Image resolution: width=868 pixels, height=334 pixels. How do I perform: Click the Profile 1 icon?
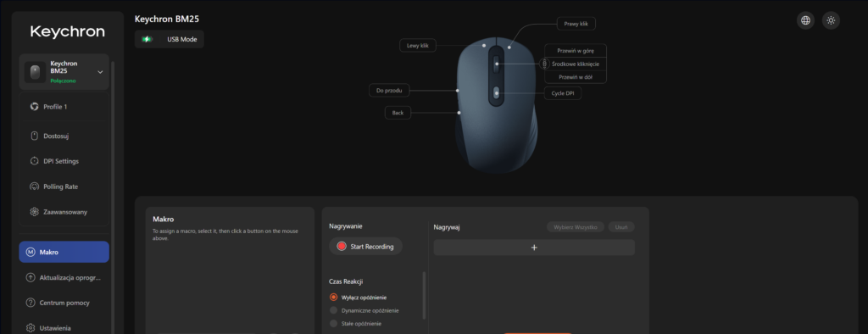[34, 106]
